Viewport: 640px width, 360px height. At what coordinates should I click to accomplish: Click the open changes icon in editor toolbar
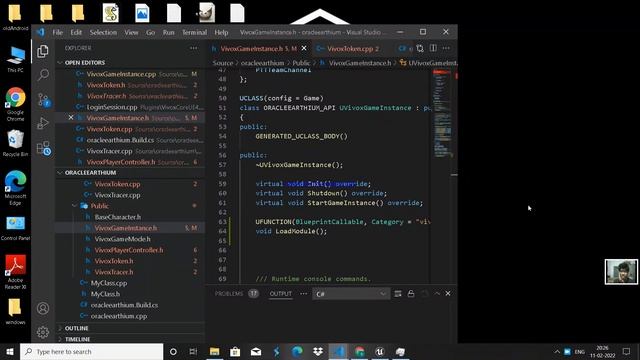coord(420,48)
